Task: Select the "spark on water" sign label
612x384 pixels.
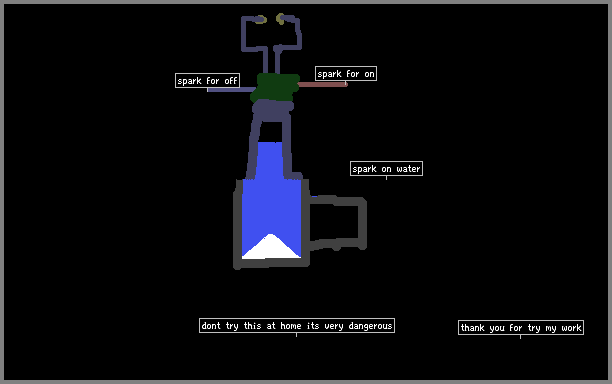Action: (x=386, y=169)
